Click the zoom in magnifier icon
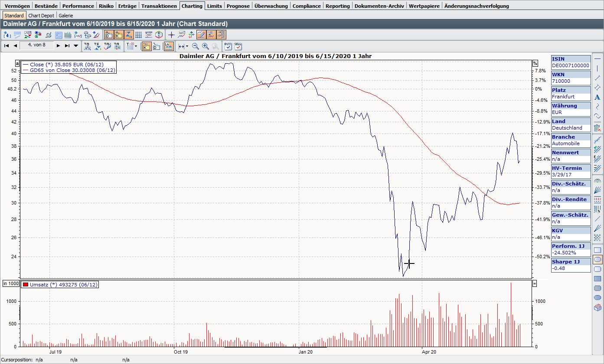 point(206,46)
